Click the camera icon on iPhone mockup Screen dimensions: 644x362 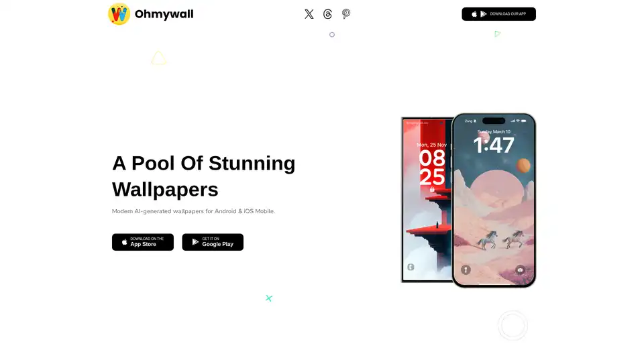pyautogui.click(x=520, y=269)
